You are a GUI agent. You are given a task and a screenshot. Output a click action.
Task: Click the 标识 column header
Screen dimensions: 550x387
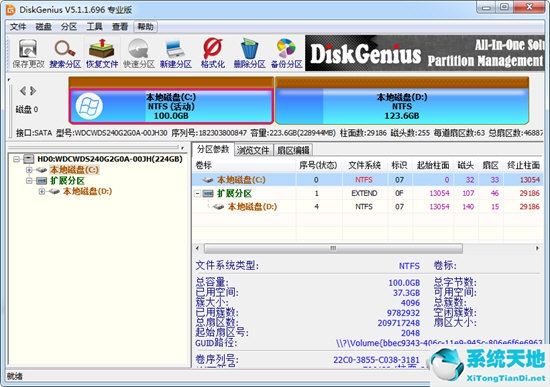[400, 165]
